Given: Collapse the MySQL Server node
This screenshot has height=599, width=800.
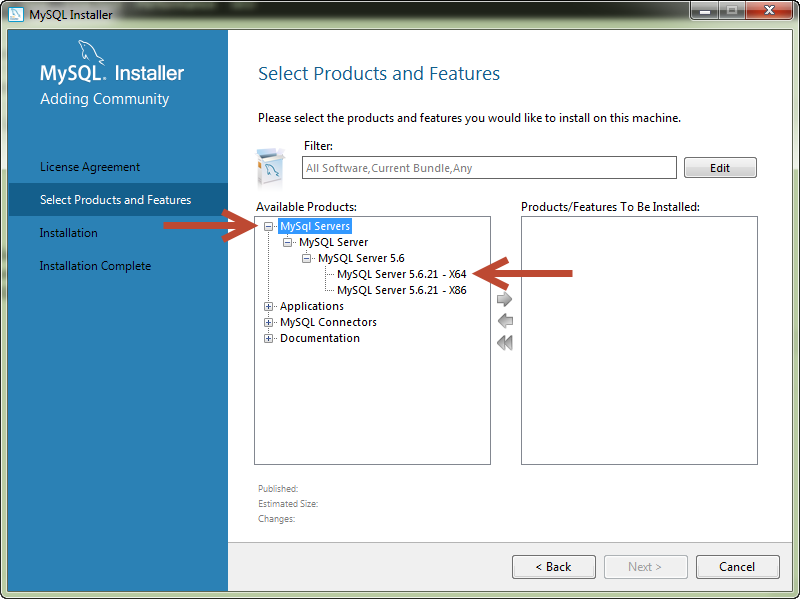Looking at the screenshot, I should 287,242.
